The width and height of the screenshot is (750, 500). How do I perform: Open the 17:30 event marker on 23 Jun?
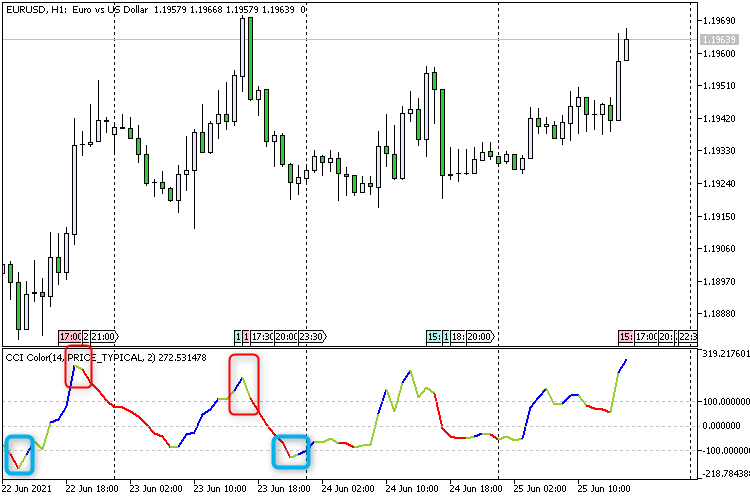(261, 337)
